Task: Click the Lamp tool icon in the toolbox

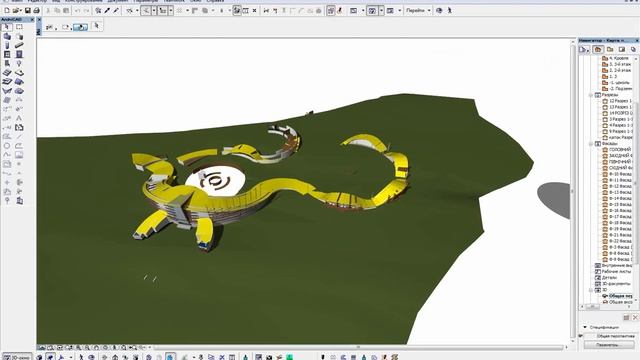Action: point(19,64)
